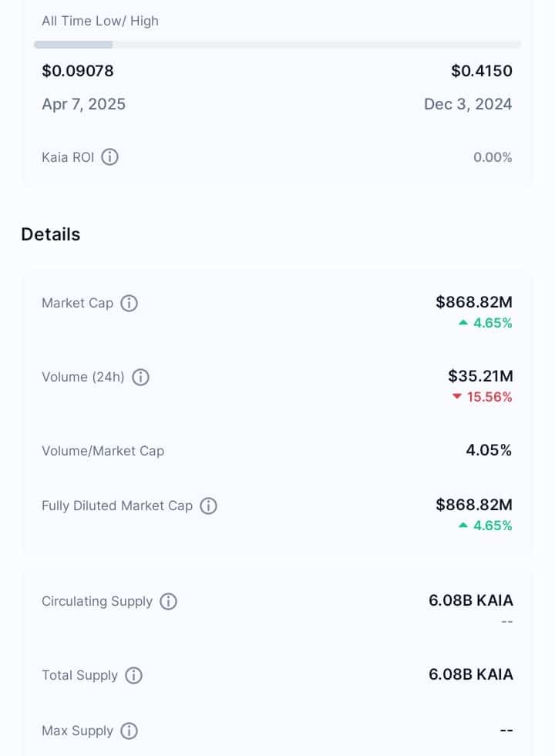Tap the Apr 7, 2025 low date
The width and height of the screenshot is (555, 756).
pyautogui.click(x=83, y=104)
